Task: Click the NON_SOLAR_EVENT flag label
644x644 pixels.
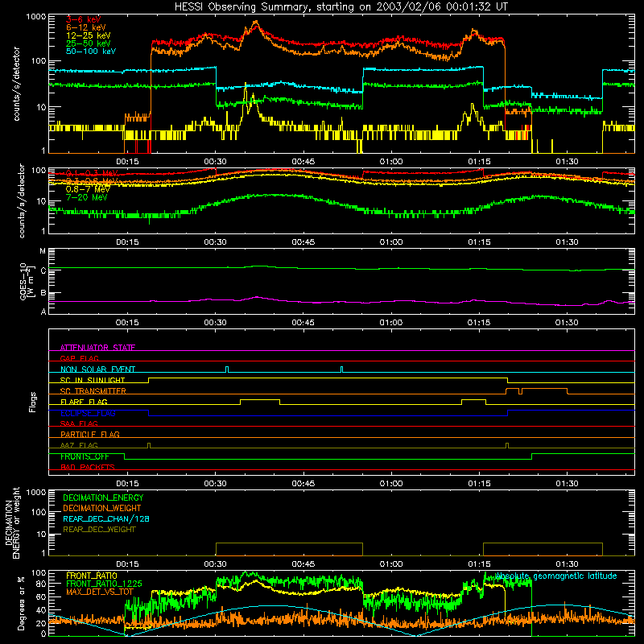Action: 97,369
